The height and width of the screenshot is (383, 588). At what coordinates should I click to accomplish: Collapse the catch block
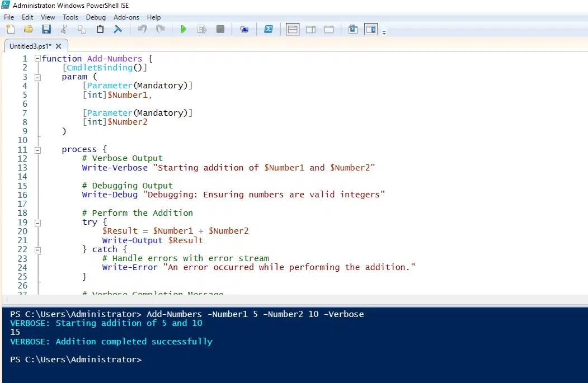click(37, 250)
